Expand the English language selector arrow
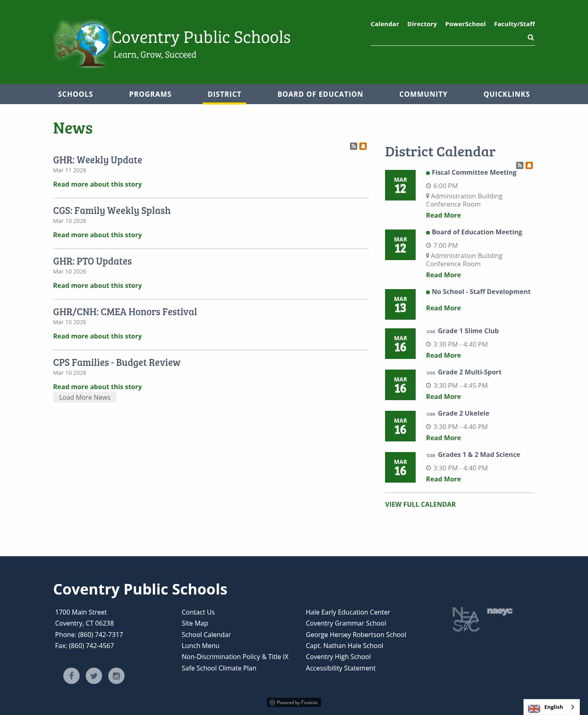This screenshot has height=715, width=588. point(572,707)
